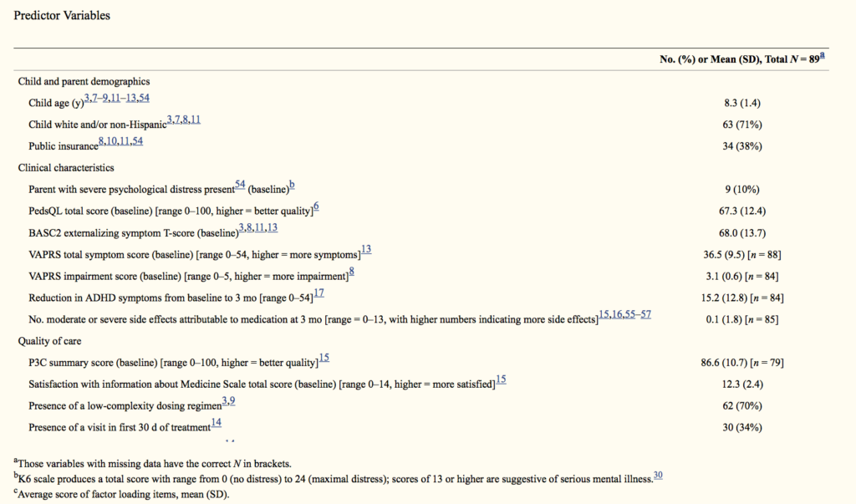The width and height of the screenshot is (856, 504).
Task: Open reference 13 after VAPRS total symptom score
Action: pyautogui.click(x=366, y=249)
